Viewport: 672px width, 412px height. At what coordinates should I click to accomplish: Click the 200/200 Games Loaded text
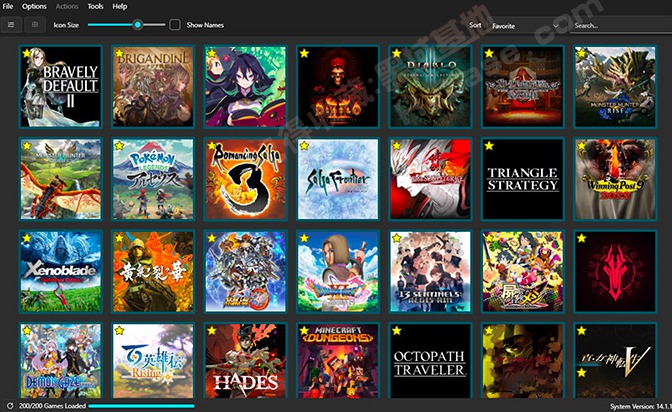coord(52,406)
